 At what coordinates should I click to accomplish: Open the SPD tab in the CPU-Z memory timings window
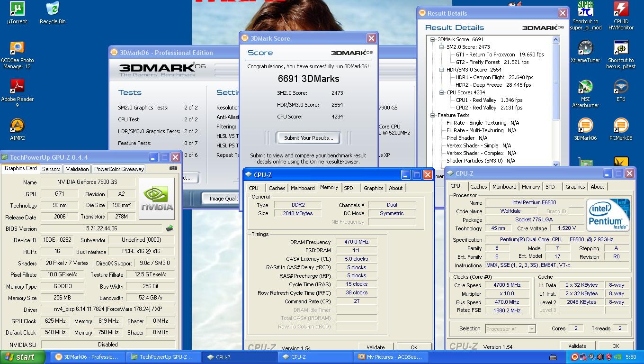pos(349,188)
